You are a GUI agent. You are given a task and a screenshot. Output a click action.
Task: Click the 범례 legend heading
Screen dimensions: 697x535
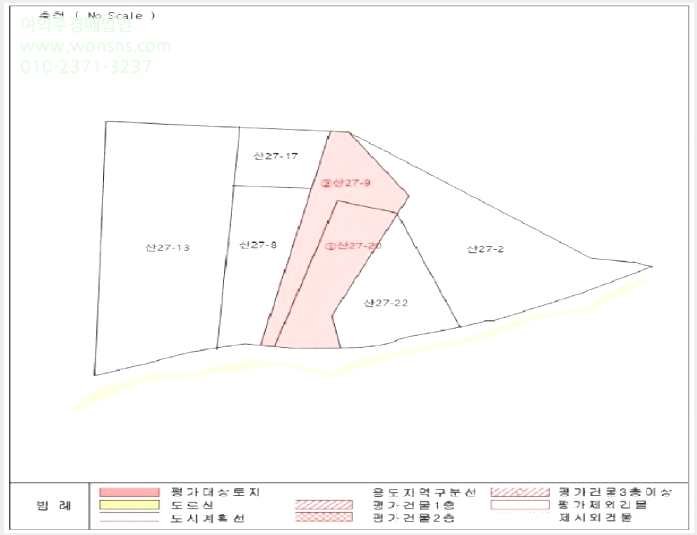(53, 506)
